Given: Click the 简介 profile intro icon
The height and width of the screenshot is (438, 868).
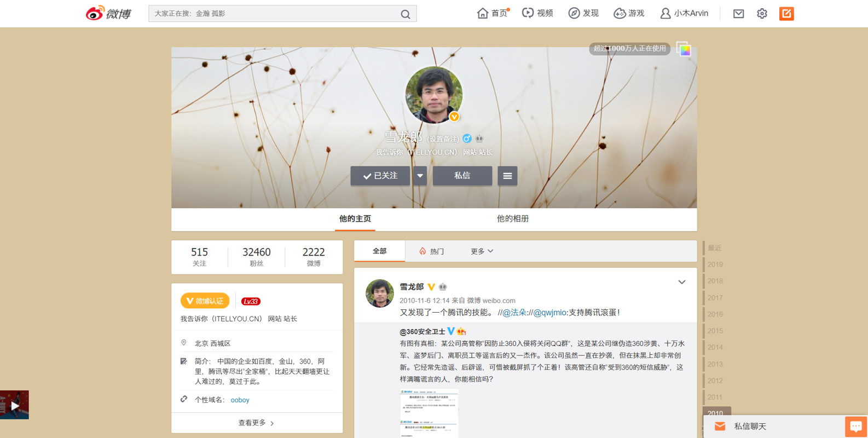Looking at the screenshot, I should (x=184, y=361).
